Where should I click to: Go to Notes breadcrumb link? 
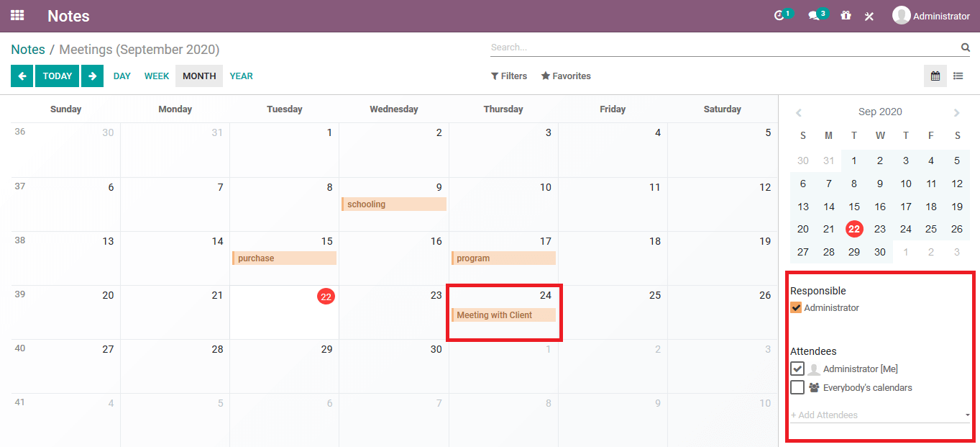(28, 50)
